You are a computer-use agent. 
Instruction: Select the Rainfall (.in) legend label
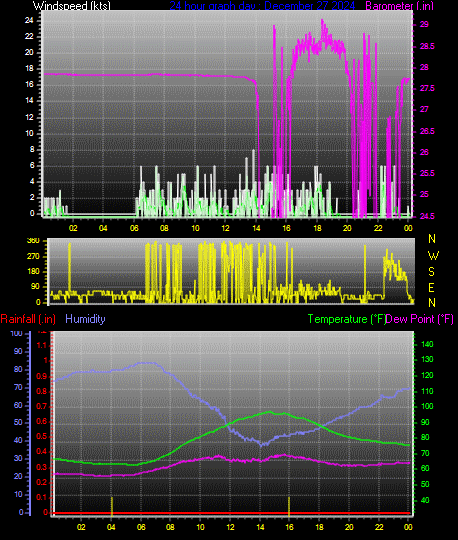point(28,319)
